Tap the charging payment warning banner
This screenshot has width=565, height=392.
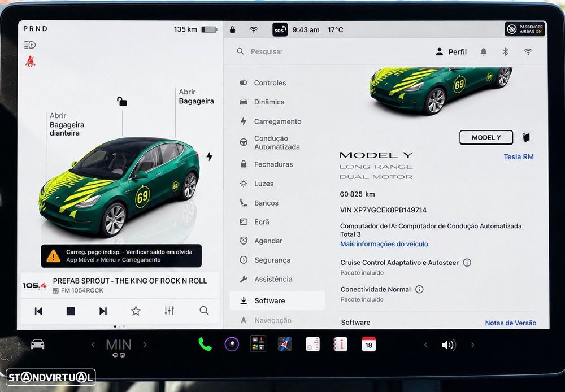[121, 256]
